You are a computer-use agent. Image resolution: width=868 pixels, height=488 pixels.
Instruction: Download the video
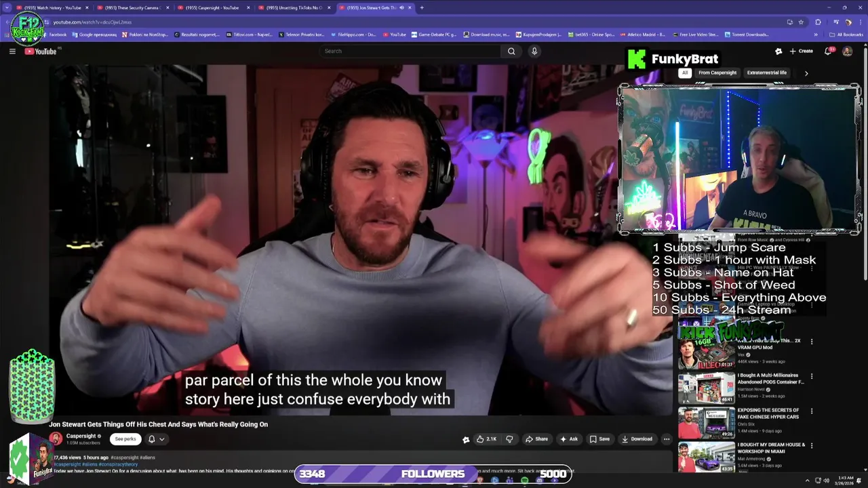point(637,439)
